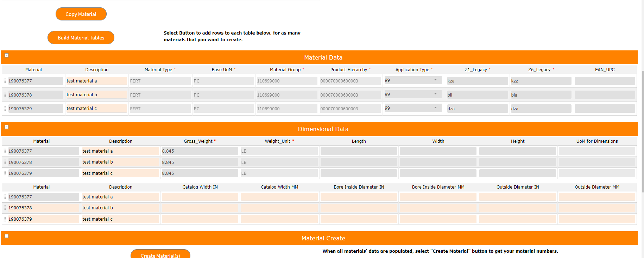Click Bore Inside Diameter MM field for material a
Image resolution: width=644 pixels, height=258 pixels.
[x=438, y=197]
